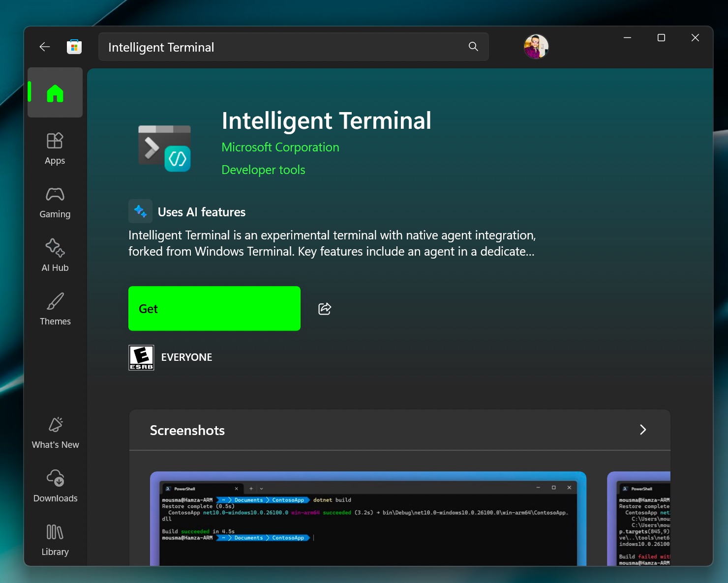Open the Downloads section
Viewport: 728px width, 583px height.
55,486
